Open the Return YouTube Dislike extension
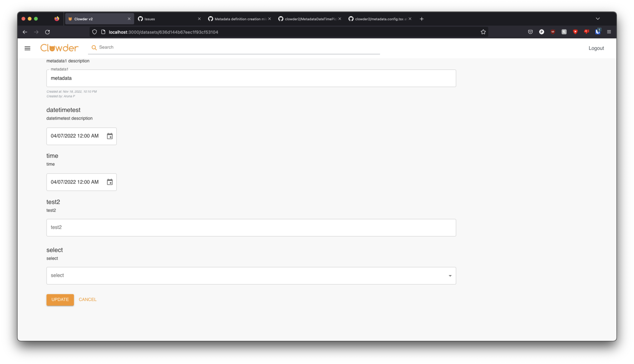This screenshot has width=634, height=364. pos(587,32)
